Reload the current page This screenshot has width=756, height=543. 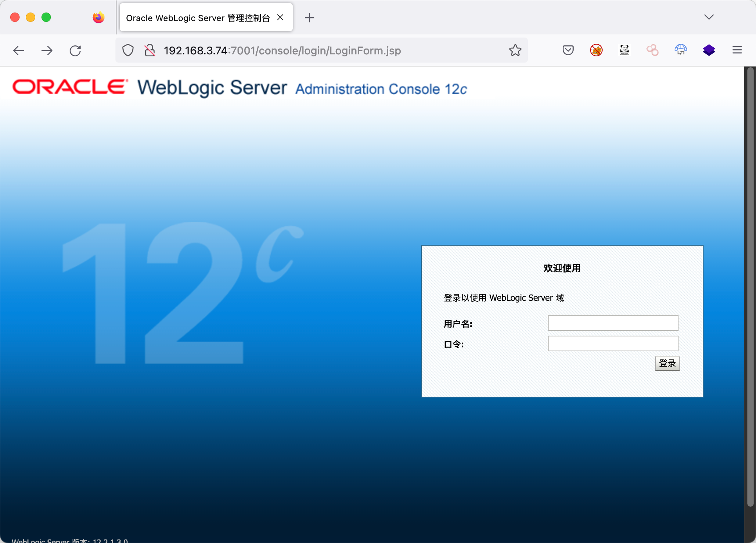tap(75, 50)
